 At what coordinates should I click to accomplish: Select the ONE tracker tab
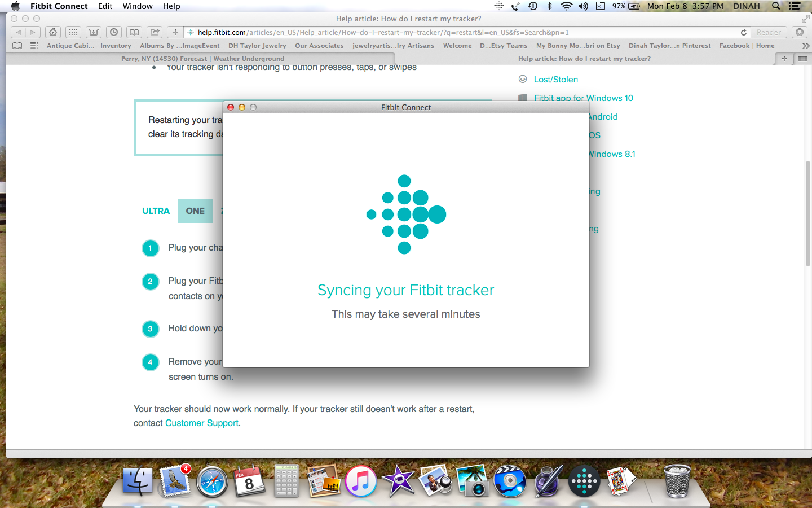click(195, 211)
